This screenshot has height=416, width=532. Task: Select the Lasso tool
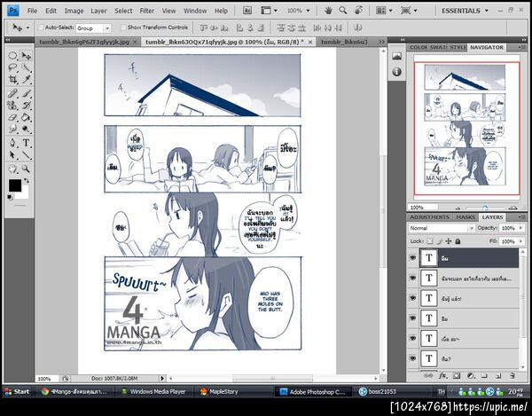point(12,67)
